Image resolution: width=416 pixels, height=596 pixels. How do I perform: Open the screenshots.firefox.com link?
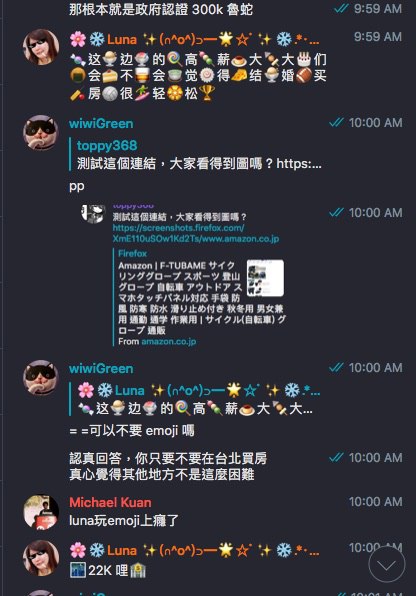coord(195,233)
